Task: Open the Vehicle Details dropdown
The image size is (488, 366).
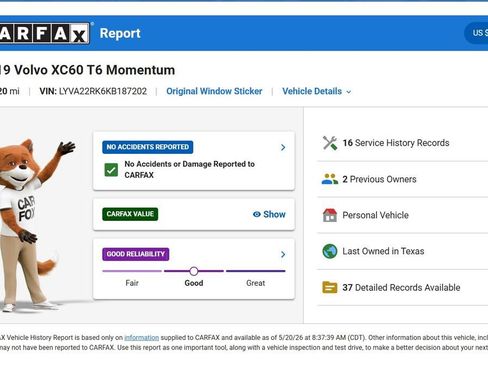Action: click(317, 91)
